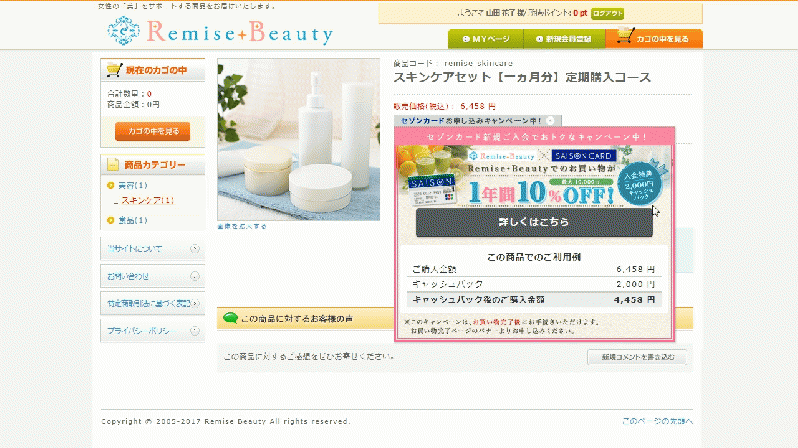Screen dimensions: 798x448
Task: Expand お問い合わせ sidebar arrow
Action: tap(194, 276)
